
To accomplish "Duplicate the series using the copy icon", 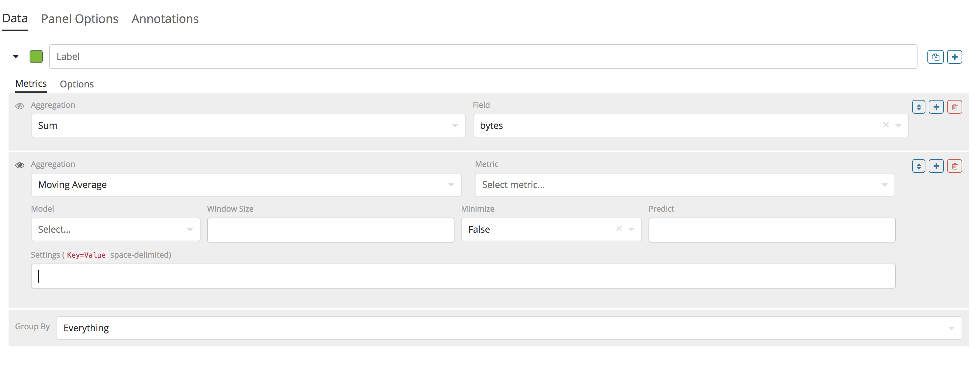I will (x=936, y=57).
